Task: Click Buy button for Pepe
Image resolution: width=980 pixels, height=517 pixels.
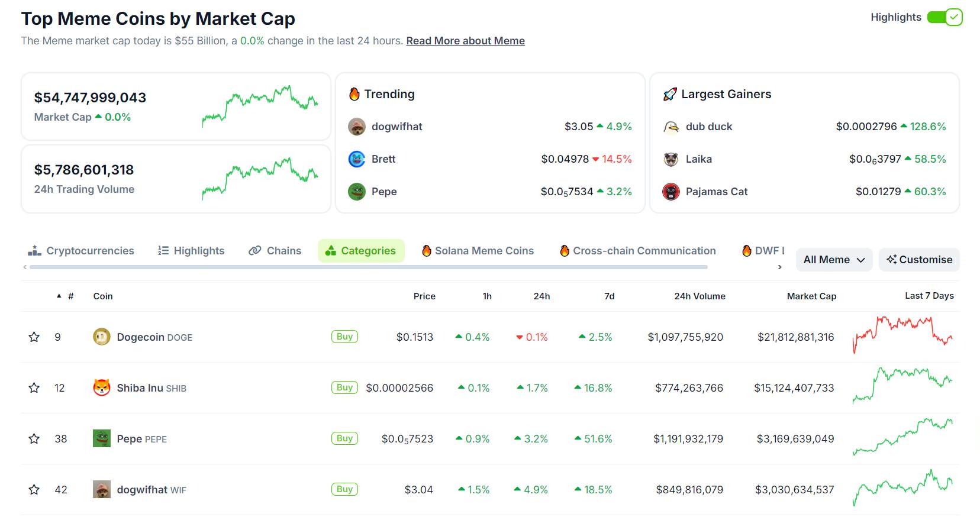Action: point(344,438)
